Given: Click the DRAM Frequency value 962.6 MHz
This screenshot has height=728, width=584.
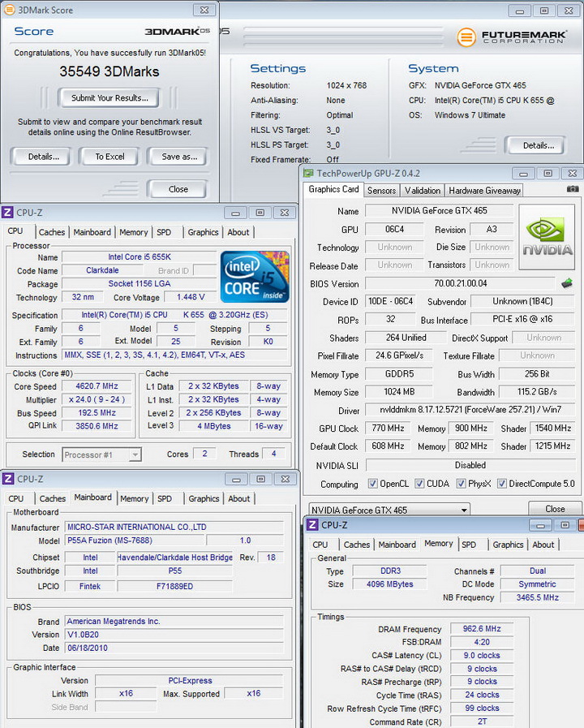Looking at the screenshot, I should coord(482,629).
